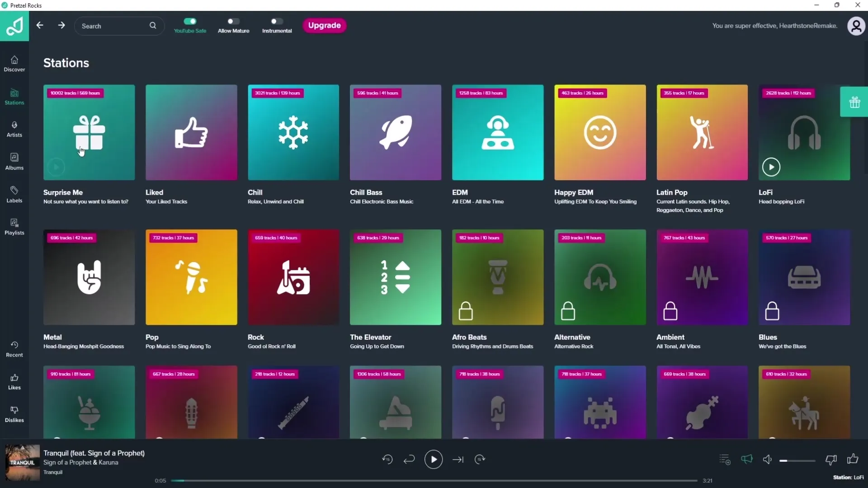The width and height of the screenshot is (868, 488).
Task: Navigate back using the back arrow
Action: pyautogui.click(x=40, y=25)
